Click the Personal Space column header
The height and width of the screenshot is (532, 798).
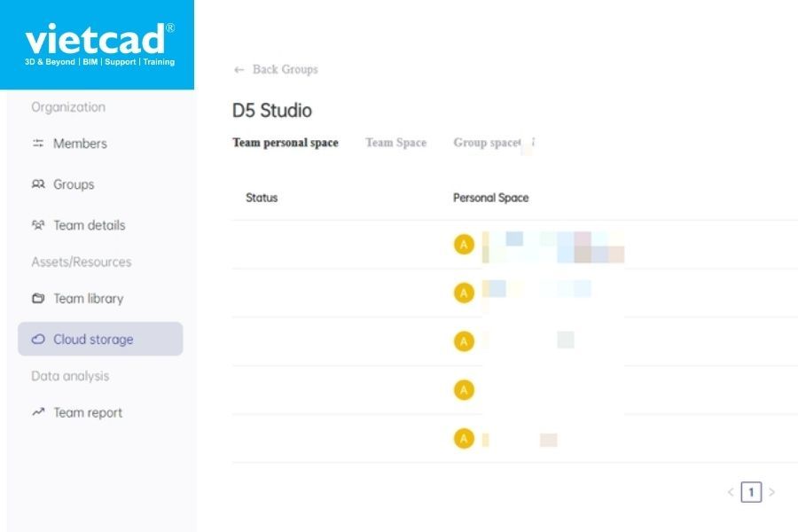click(x=490, y=198)
